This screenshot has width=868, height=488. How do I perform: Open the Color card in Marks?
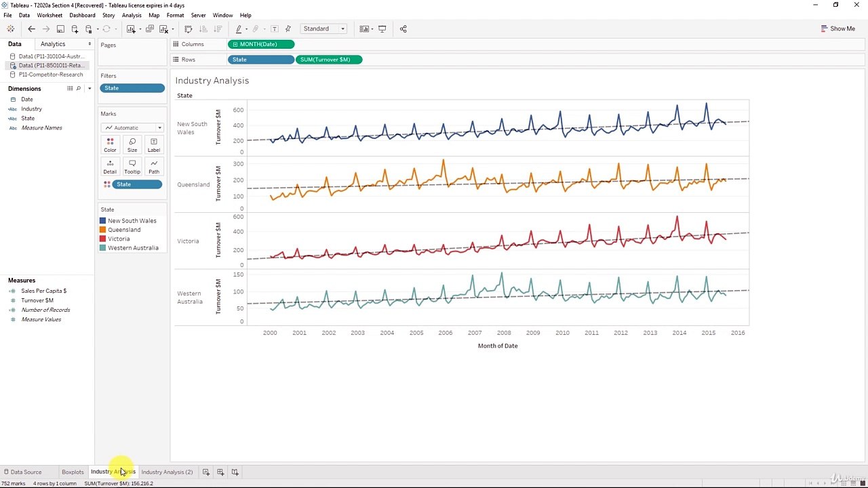click(110, 144)
